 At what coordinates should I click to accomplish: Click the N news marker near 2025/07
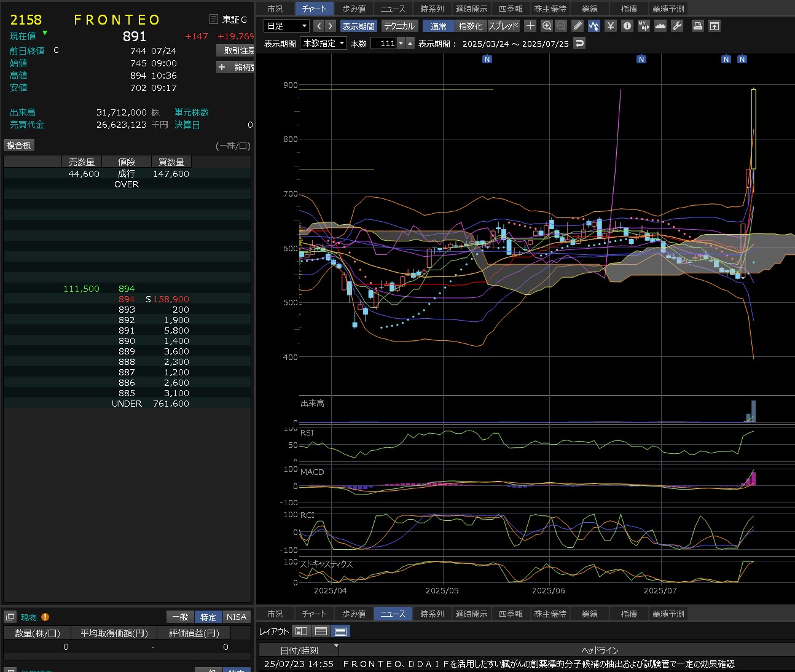pos(641,60)
